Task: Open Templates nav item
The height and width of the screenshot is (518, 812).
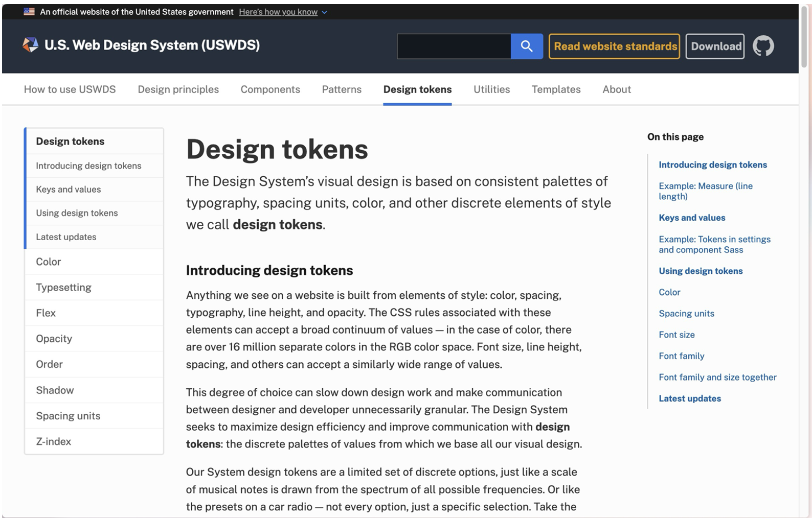Action: (556, 89)
